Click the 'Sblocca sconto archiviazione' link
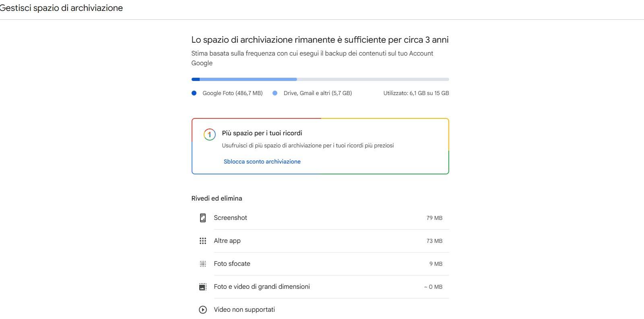This screenshot has width=644, height=319. [x=262, y=161]
